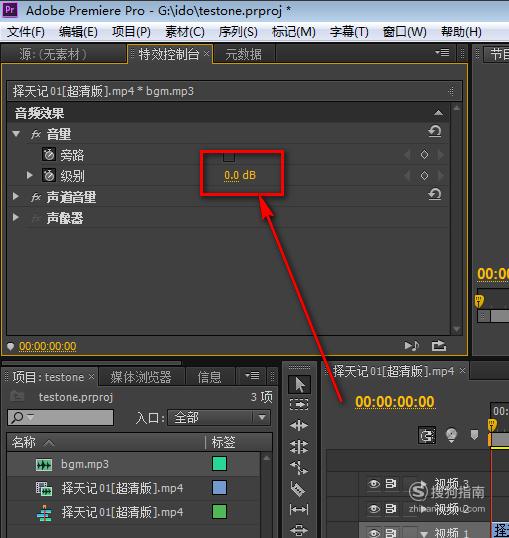Toggle the fx switch for 音量
Viewport: 509px width, 538px height.
tap(36, 134)
